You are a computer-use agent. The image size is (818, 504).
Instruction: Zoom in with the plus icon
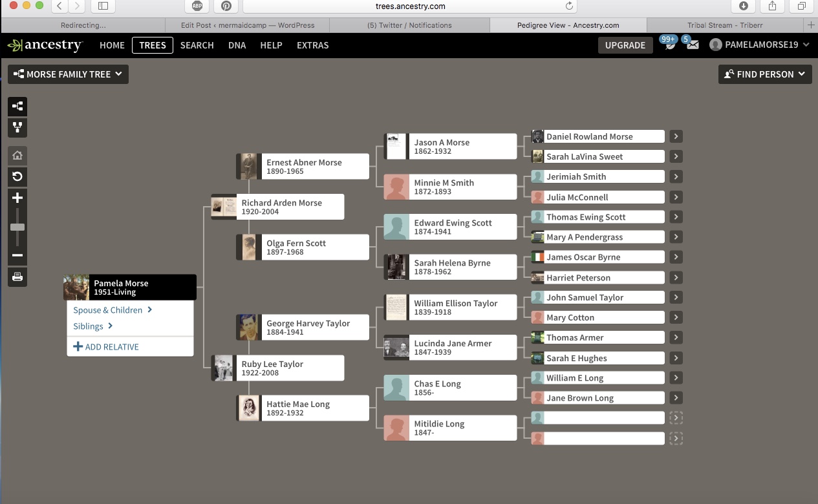point(17,198)
